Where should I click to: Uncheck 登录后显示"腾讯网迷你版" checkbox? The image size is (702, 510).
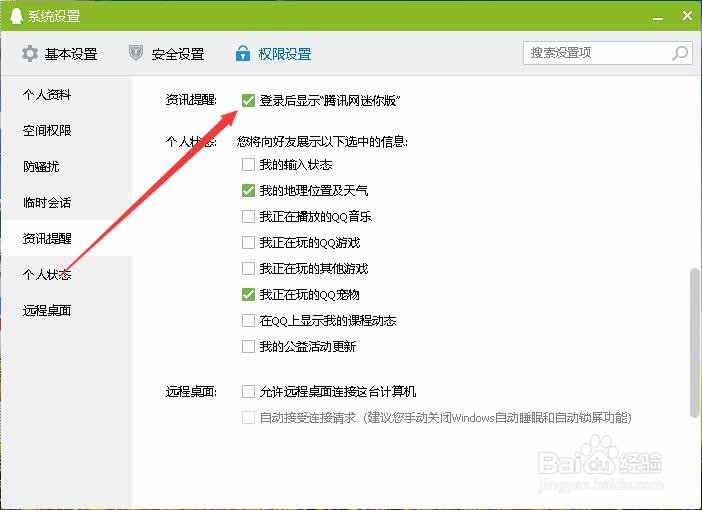tap(248, 100)
